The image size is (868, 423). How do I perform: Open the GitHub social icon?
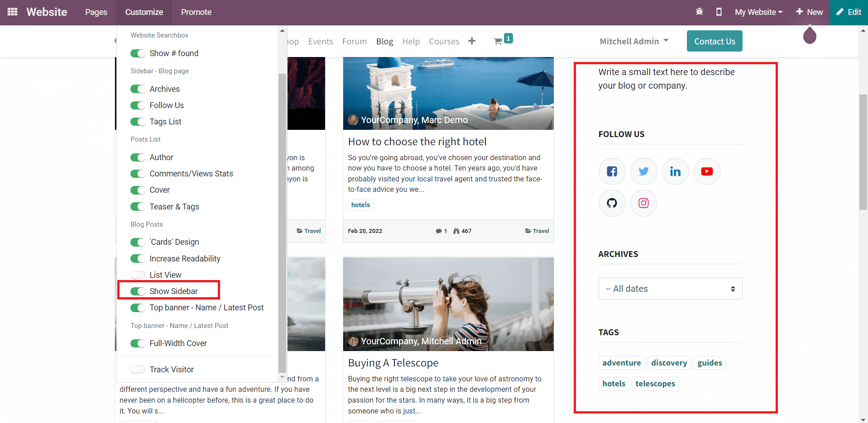coord(612,203)
